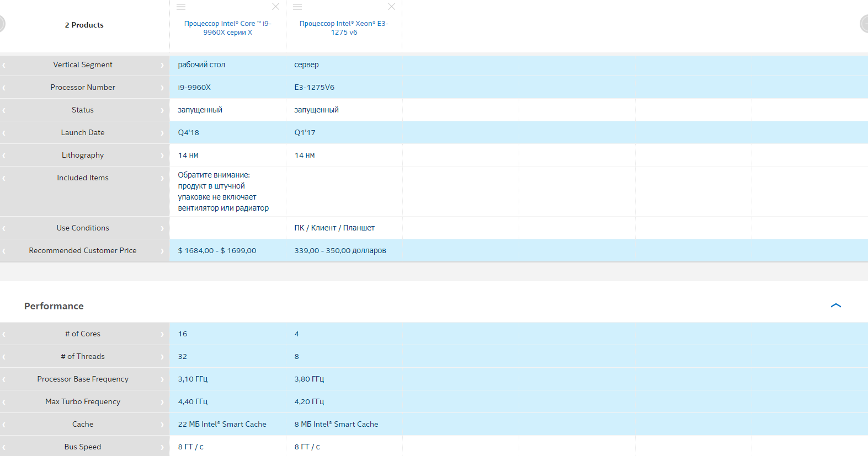
Task: Select the Included Items row label
Action: click(83, 178)
